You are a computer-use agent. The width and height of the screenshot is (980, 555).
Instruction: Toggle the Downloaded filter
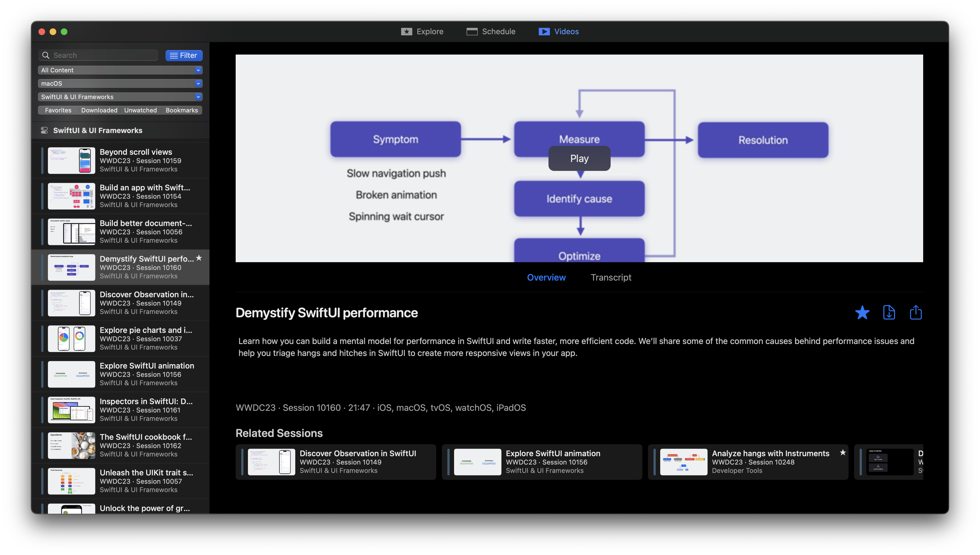pyautogui.click(x=99, y=110)
